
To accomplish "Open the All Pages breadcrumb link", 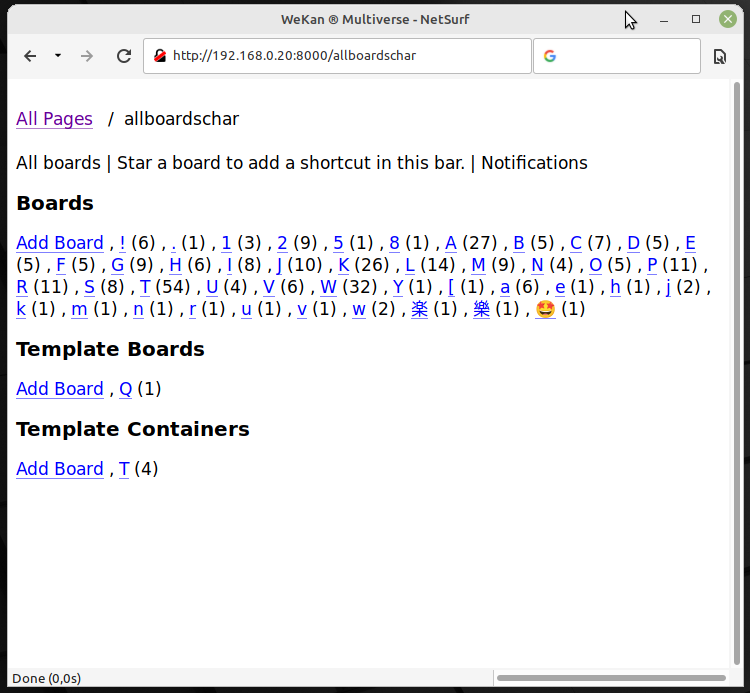I will 54,119.
